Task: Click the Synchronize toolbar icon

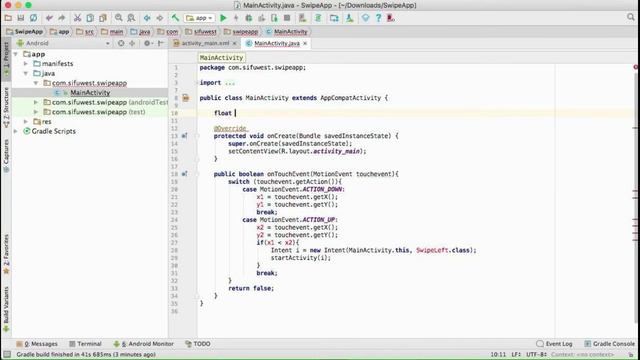Action: pos(33,18)
